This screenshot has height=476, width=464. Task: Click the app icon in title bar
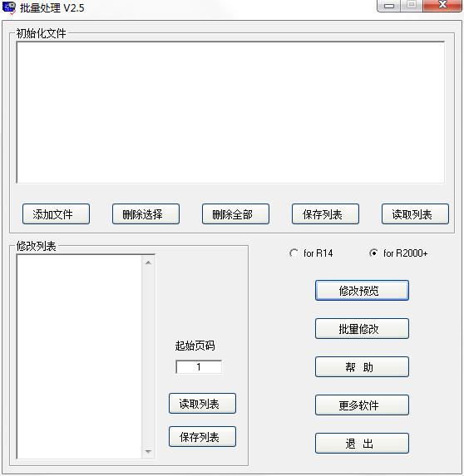click(8, 8)
